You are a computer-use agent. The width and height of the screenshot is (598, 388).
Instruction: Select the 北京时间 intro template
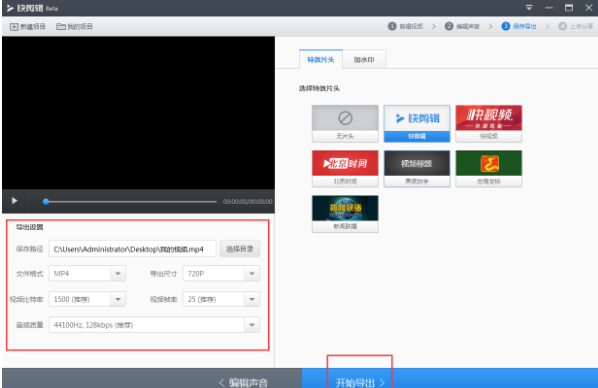tap(345, 169)
